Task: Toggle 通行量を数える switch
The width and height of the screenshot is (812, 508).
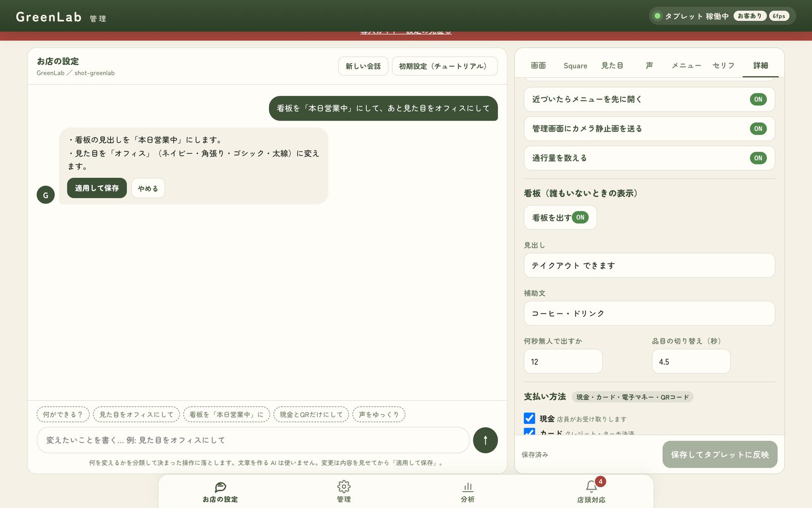Action: pos(758,158)
